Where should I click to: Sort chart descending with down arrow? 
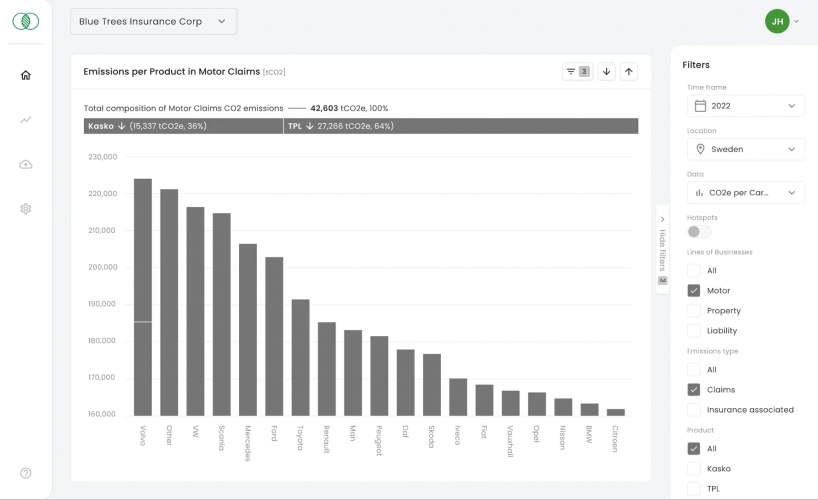[x=606, y=71]
